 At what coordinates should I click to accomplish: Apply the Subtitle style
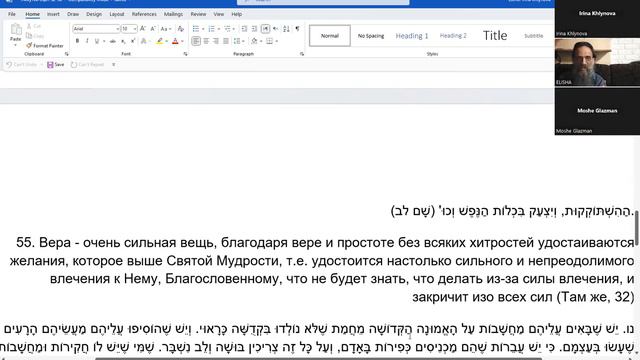pyautogui.click(x=533, y=36)
